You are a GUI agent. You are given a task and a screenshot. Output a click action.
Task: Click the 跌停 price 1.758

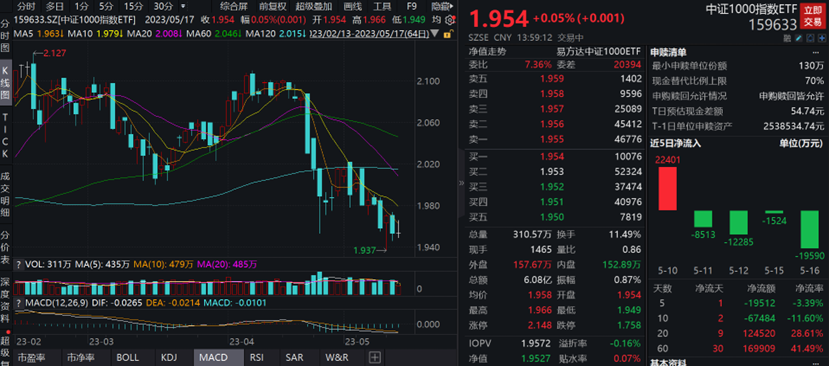pos(629,325)
